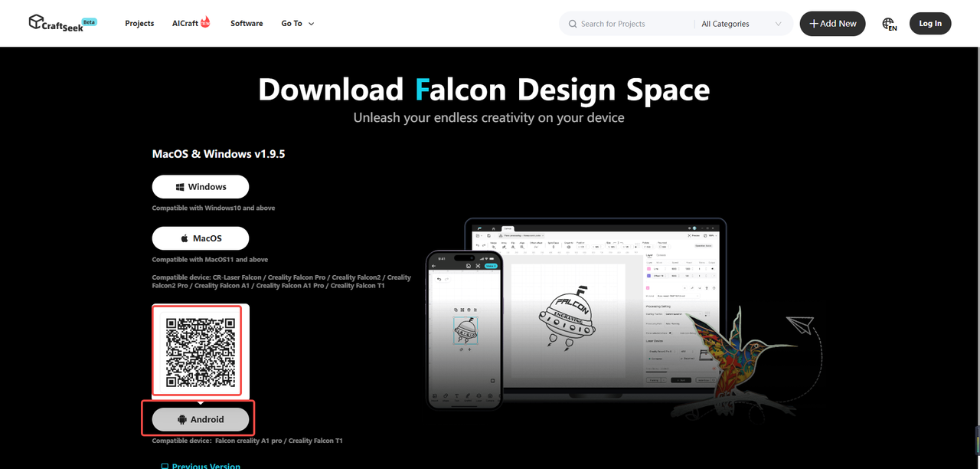The width and height of the screenshot is (980, 469).
Task: Click the 'MacOS & Windows v1.9.5' heading
Action: (219, 154)
